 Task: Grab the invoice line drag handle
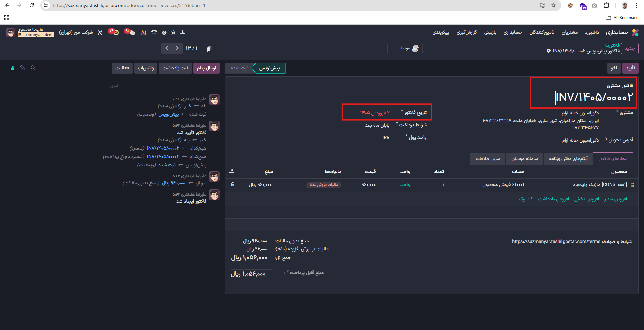tap(633, 185)
